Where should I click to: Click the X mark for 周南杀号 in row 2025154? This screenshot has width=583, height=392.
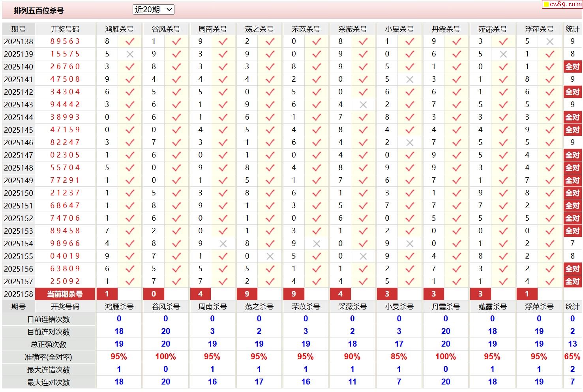tap(223, 244)
